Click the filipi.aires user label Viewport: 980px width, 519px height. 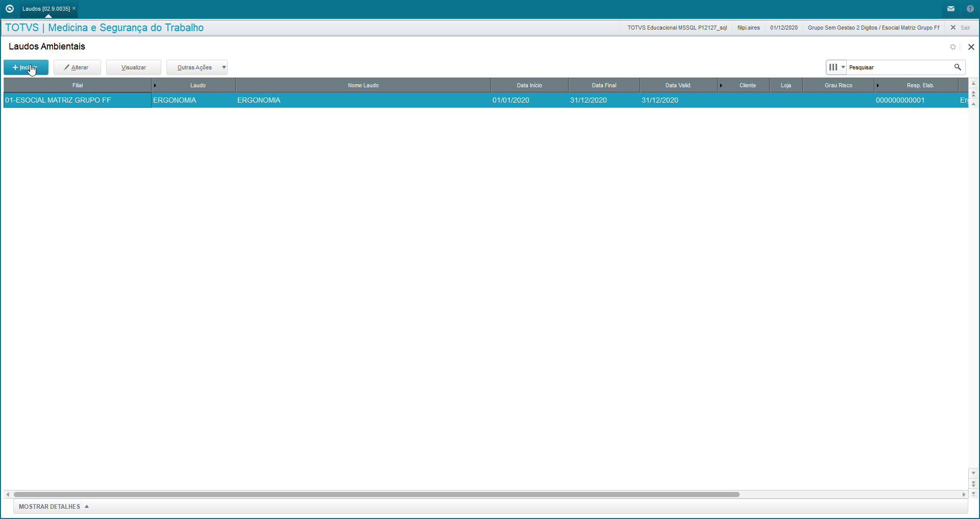coord(748,28)
